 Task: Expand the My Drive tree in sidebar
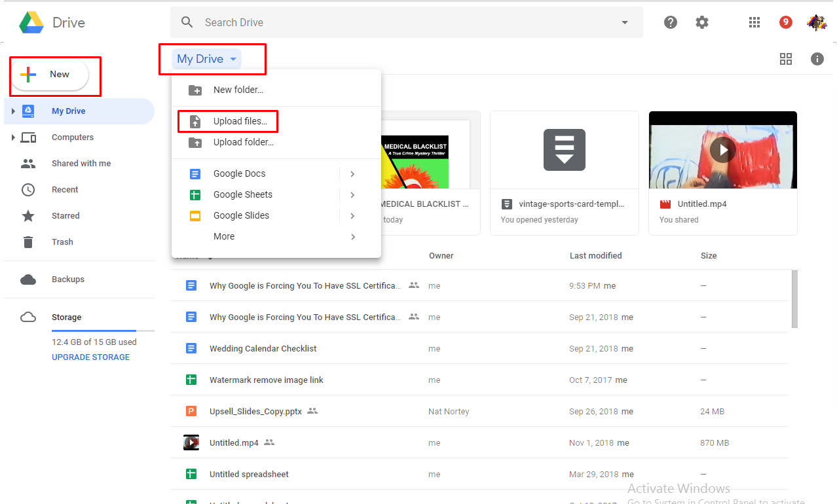pos(12,111)
